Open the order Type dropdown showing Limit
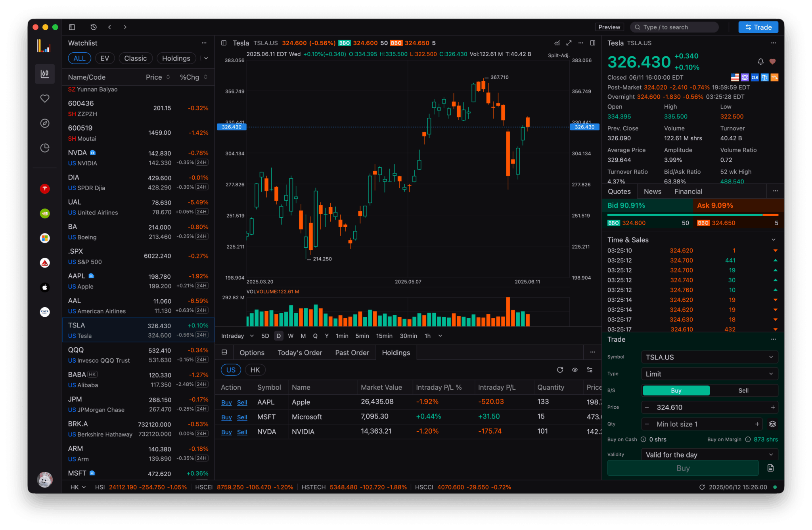 coord(709,373)
